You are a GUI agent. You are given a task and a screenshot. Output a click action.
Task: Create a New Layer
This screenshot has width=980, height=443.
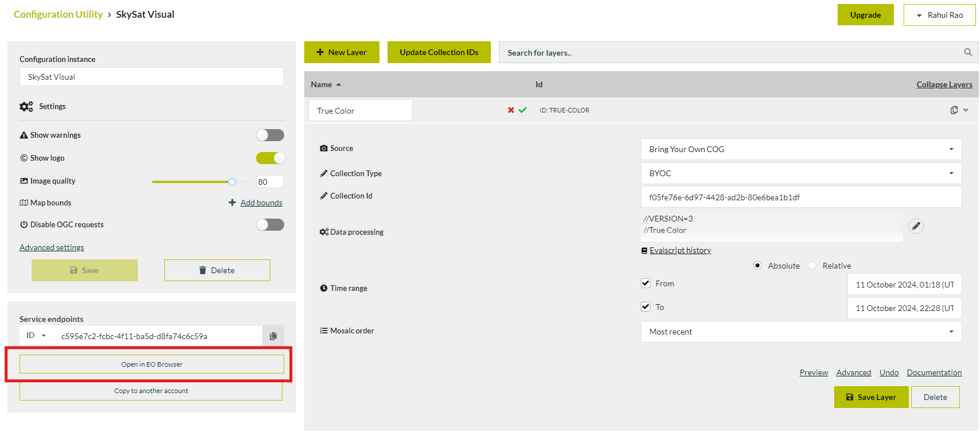pyautogui.click(x=342, y=52)
